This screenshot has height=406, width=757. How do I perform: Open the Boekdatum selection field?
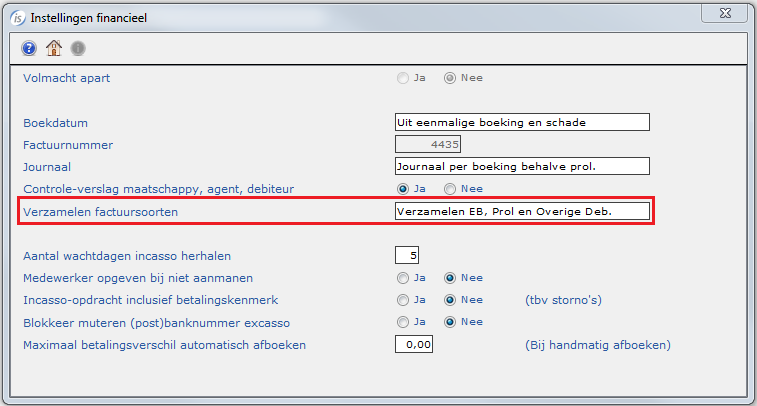point(522,122)
